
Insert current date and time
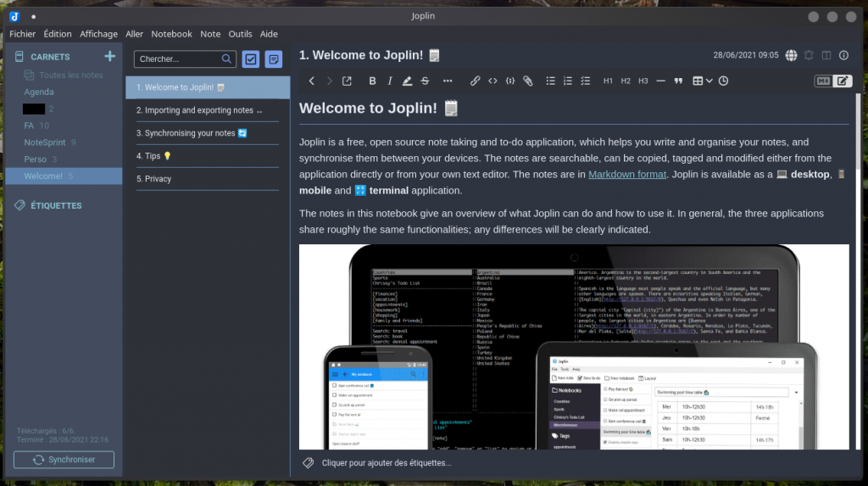point(724,81)
